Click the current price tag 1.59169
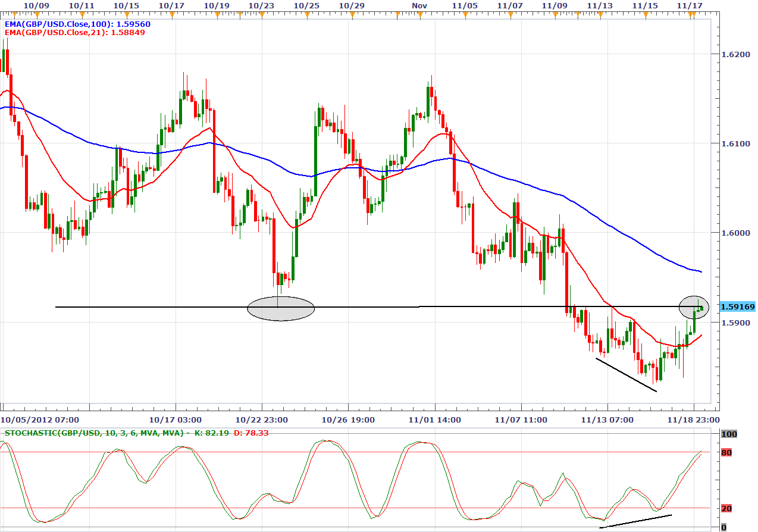This screenshot has height=532, width=758. 737,307
